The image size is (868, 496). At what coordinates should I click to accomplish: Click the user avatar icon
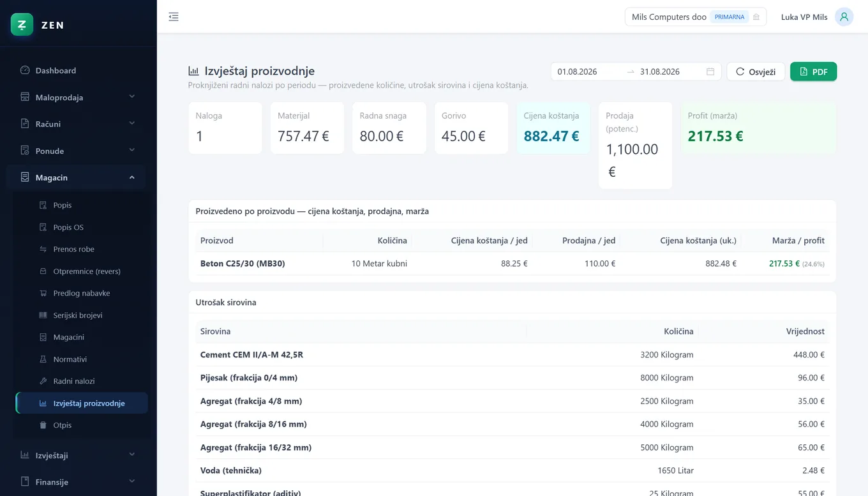click(844, 17)
